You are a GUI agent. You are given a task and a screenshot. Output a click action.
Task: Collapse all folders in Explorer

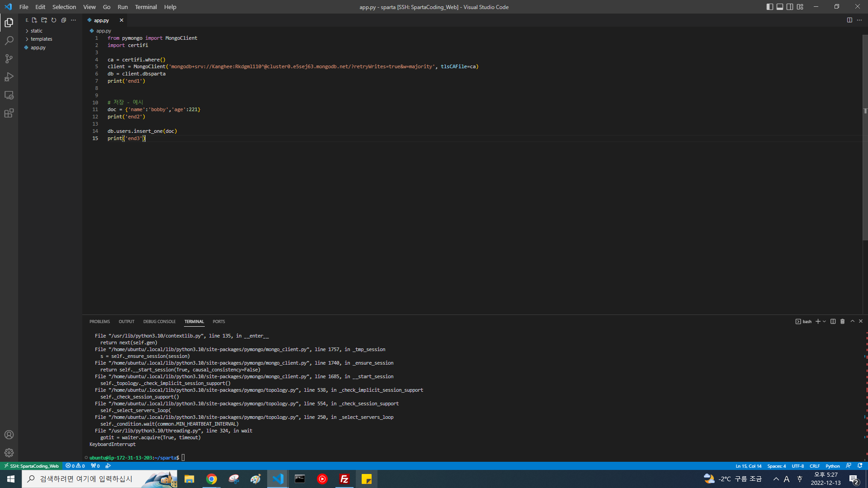click(64, 20)
